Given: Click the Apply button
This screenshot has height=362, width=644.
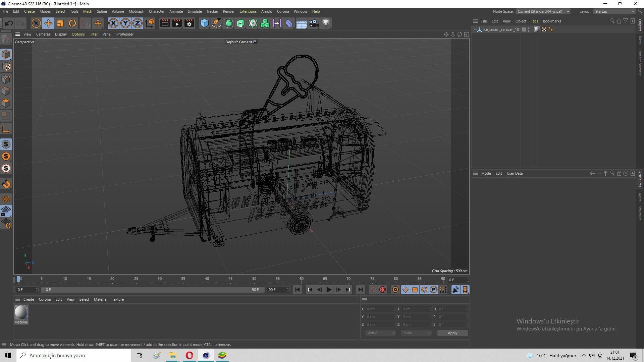Looking at the screenshot, I should [x=452, y=333].
